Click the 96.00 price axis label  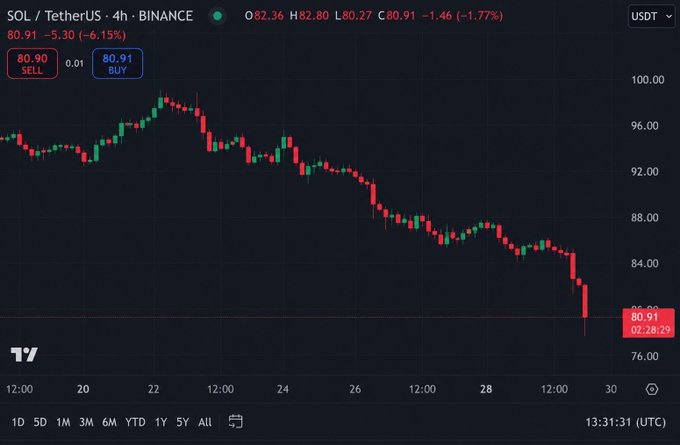(644, 126)
